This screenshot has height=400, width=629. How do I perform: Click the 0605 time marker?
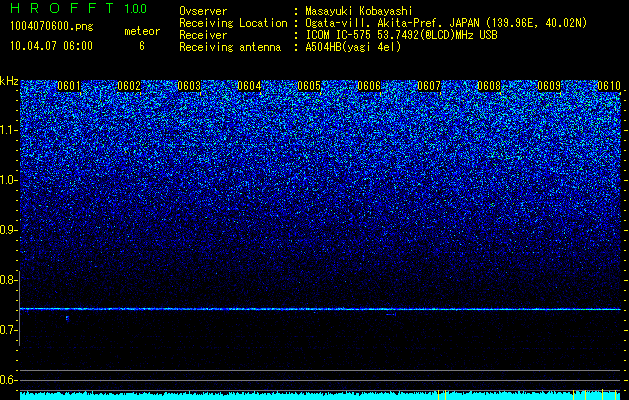coord(309,86)
